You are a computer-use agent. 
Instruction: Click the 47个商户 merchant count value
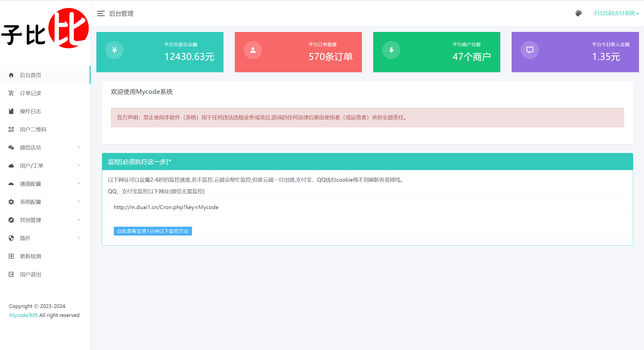(472, 57)
